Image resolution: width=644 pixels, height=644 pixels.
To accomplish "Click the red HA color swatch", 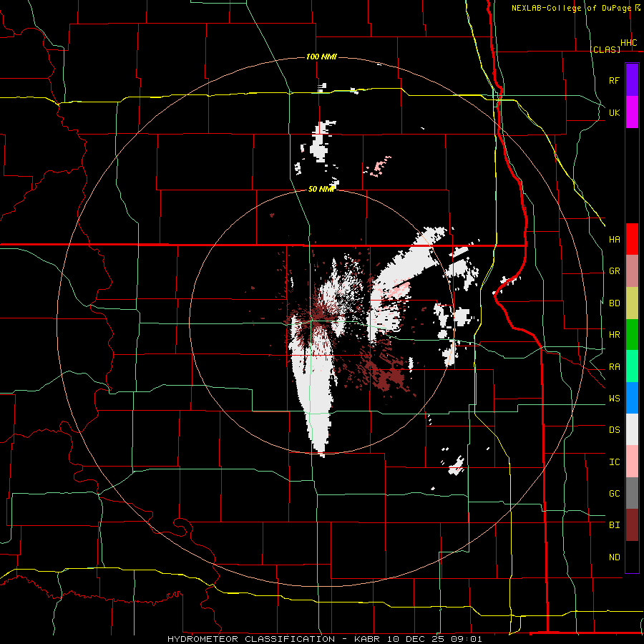I will [x=632, y=239].
